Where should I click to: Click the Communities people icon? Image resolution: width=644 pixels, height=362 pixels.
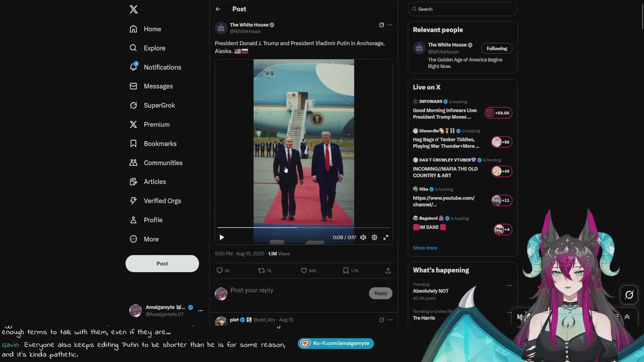point(133,163)
